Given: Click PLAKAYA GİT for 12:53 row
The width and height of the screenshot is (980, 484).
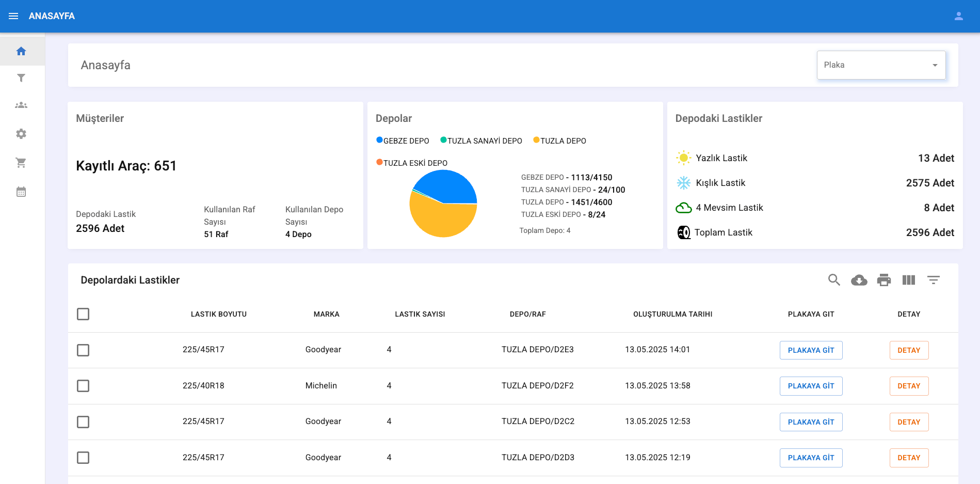Looking at the screenshot, I should [x=811, y=422].
